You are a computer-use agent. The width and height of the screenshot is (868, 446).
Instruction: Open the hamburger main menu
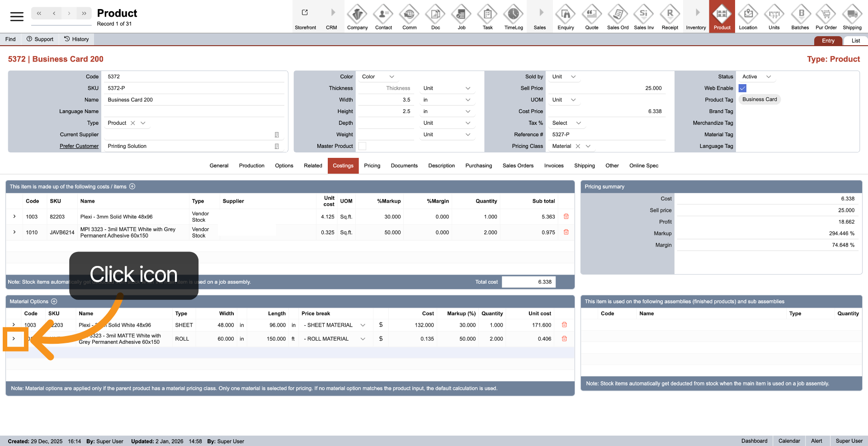point(17,17)
